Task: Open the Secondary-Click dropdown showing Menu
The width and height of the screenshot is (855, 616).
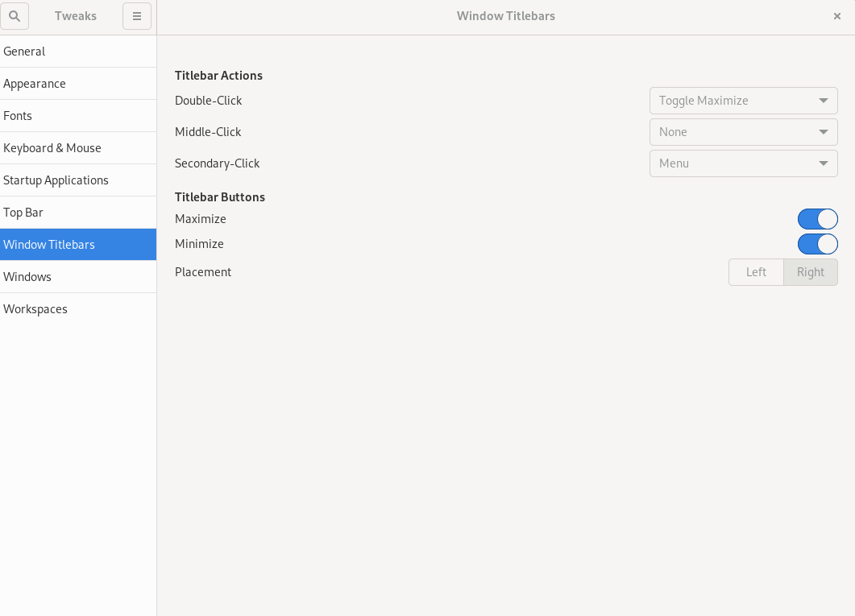Action: [x=743, y=163]
